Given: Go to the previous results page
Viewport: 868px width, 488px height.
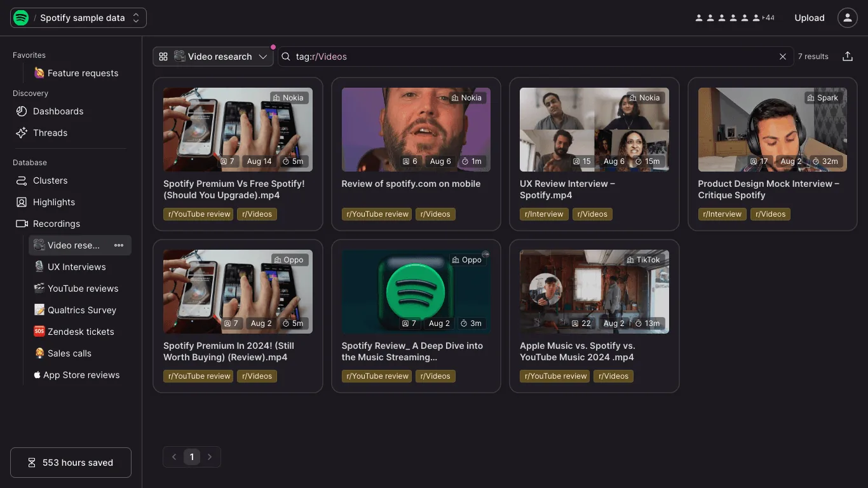Looking at the screenshot, I should coord(174,457).
